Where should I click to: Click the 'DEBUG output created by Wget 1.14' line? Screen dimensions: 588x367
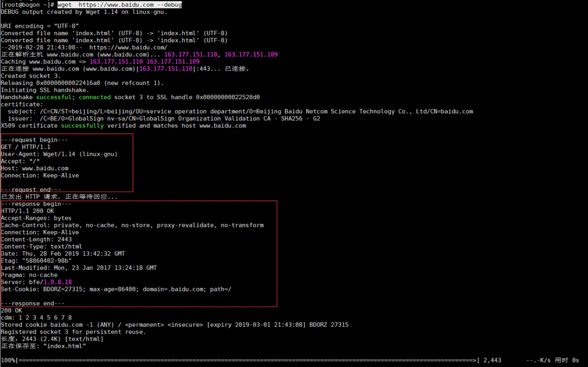[x=84, y=12]
